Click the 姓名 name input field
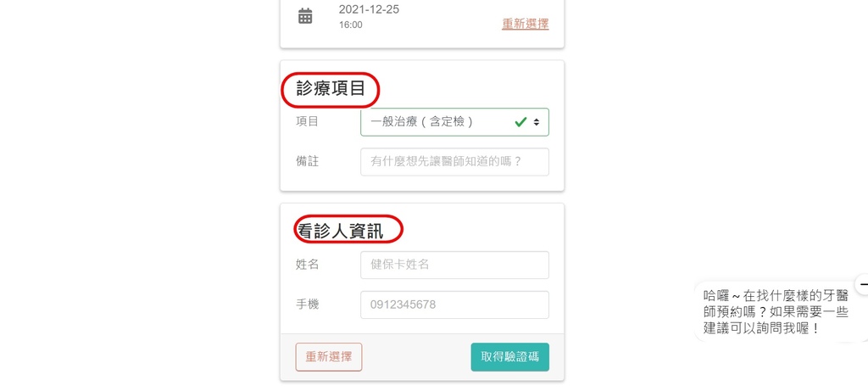The width and height of the screenshot is (868, 391). [x=454, y=265]
